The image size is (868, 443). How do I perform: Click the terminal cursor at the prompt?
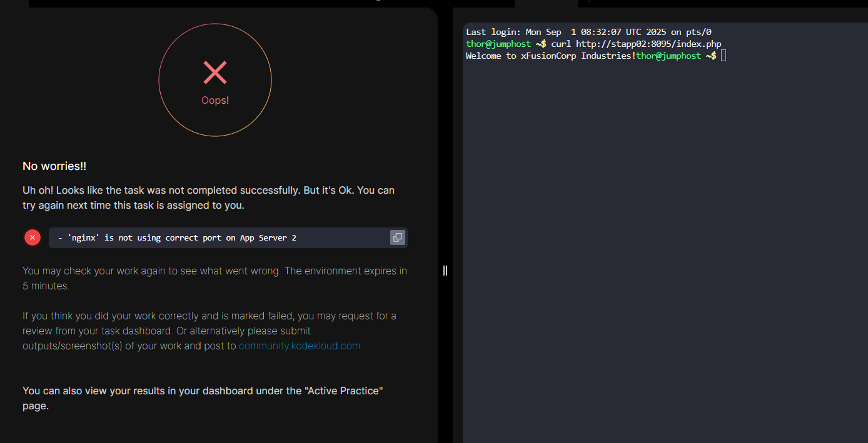[724, 56]
